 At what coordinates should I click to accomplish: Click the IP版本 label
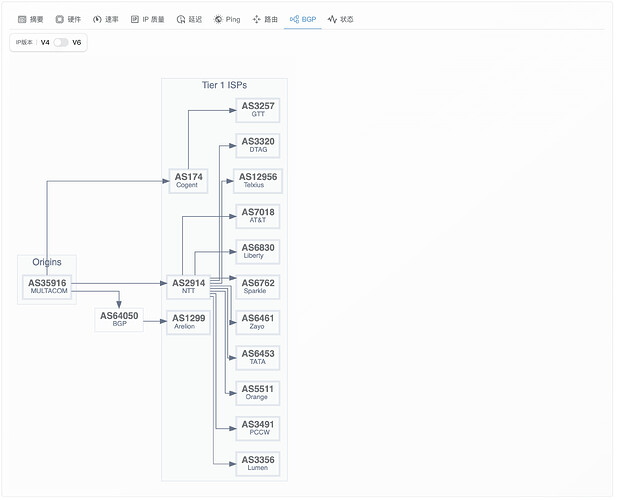point(24,42)
